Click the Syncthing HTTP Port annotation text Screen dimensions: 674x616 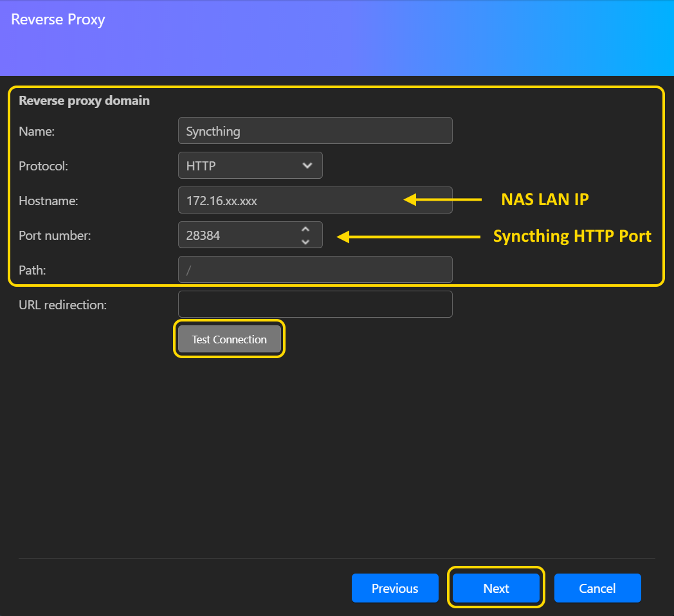572,237
